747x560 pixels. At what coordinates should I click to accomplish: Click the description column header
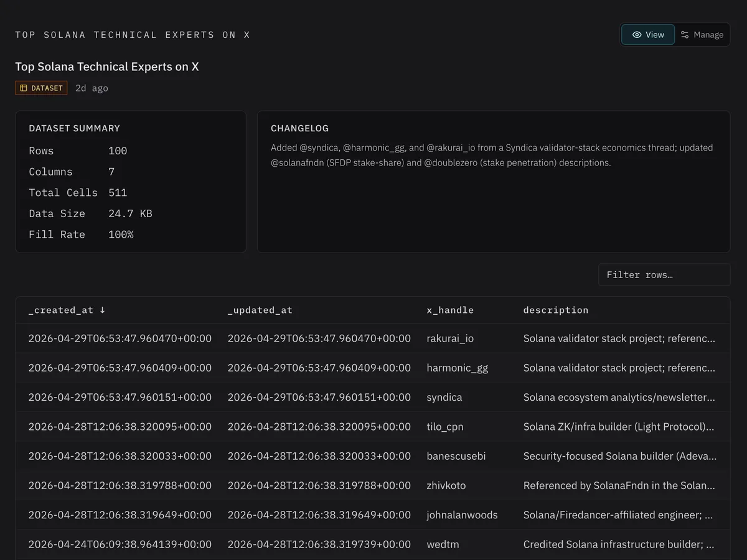coord(556,310)
